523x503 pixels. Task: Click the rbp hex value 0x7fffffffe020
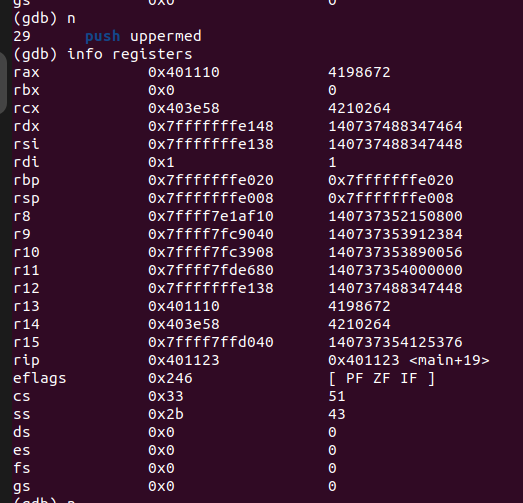click(x=211, y=180)
